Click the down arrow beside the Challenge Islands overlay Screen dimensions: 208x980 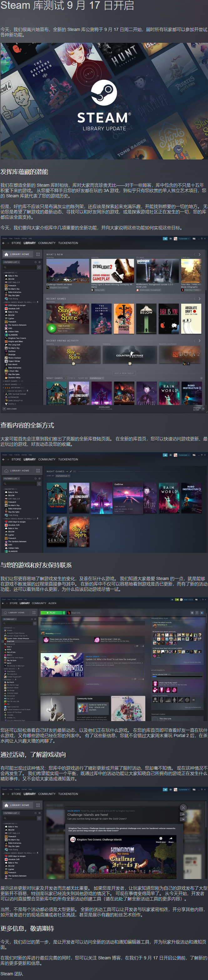[183, 819]
